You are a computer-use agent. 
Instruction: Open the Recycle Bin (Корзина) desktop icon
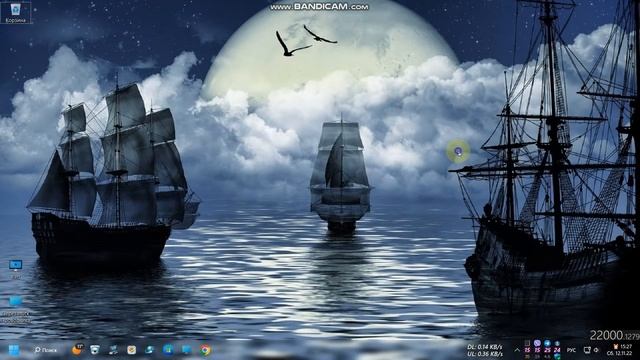coord(16,12)
